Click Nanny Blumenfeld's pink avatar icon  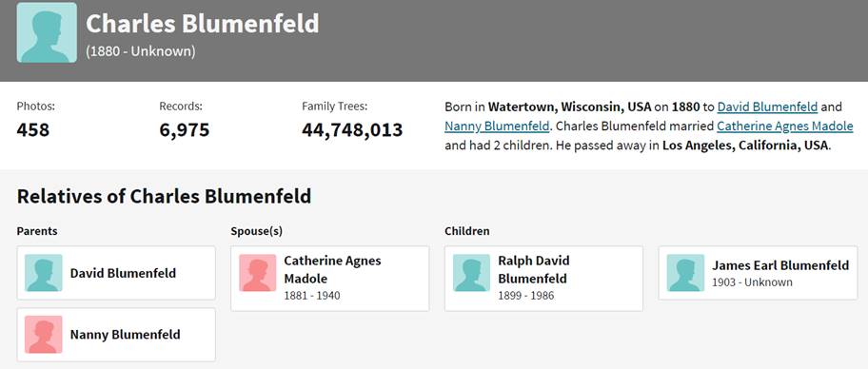coord(44,334)
